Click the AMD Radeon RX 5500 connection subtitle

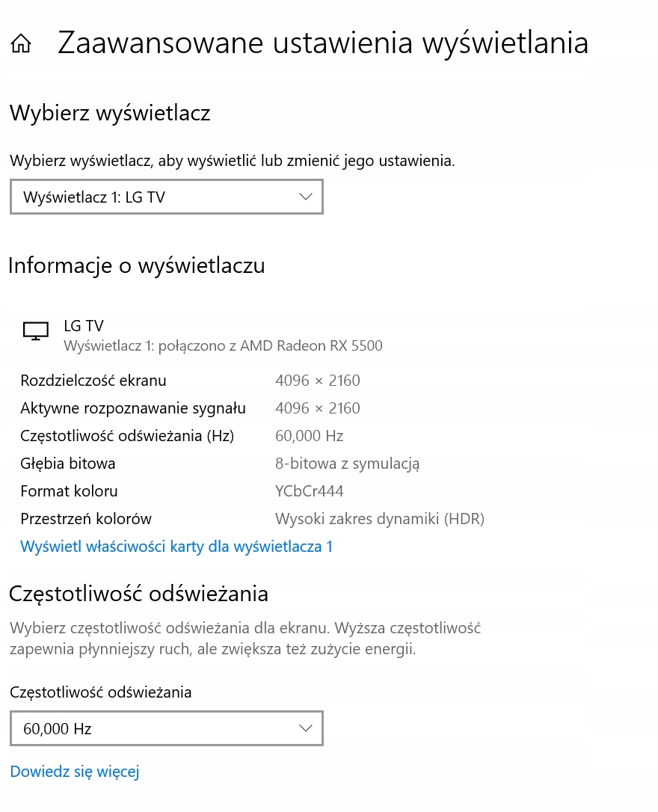(223, 345)
